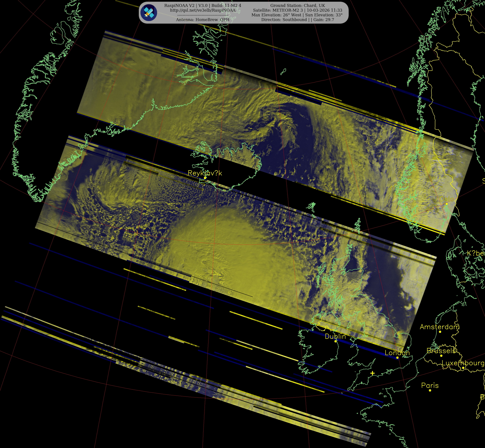Image resolution: width=485 pixels, height=448 pixels.
Task: Click the Ground Station Chard UK text
Action: pyautogui.click(x=297, y=5)
